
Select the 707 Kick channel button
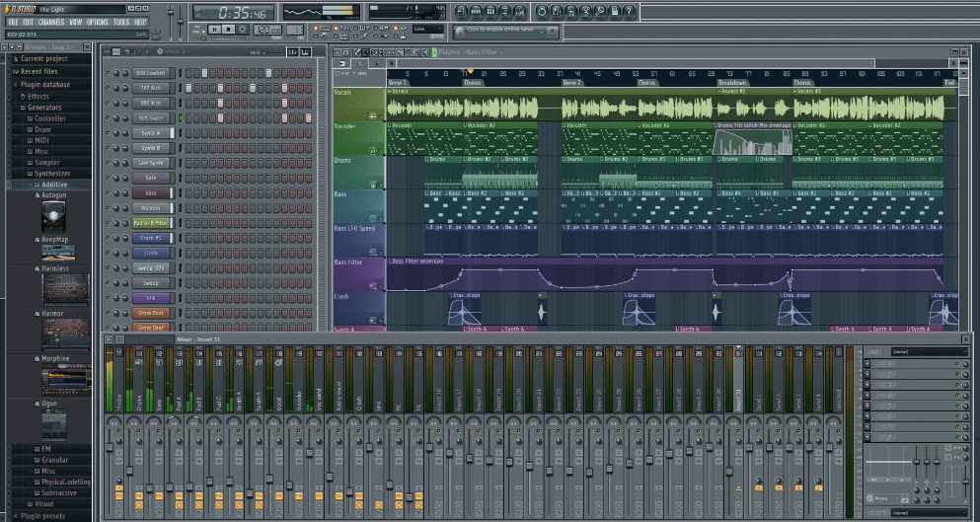coord(151,88)
